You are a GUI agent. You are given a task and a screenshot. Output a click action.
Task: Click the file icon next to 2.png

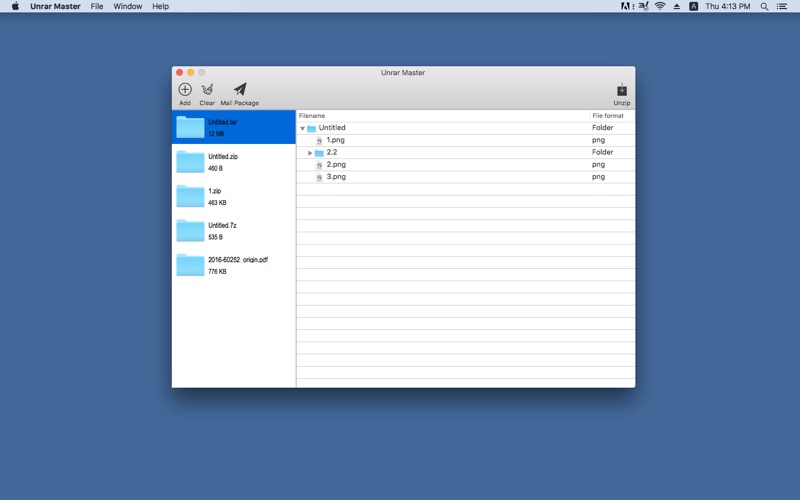click(319, 165)
